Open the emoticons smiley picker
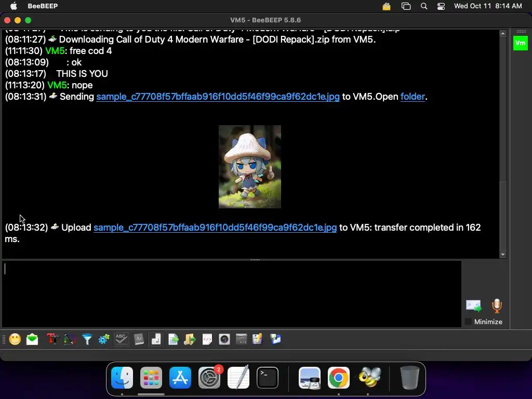The height and width of the screenshot is (399, 532). (15, 339)
